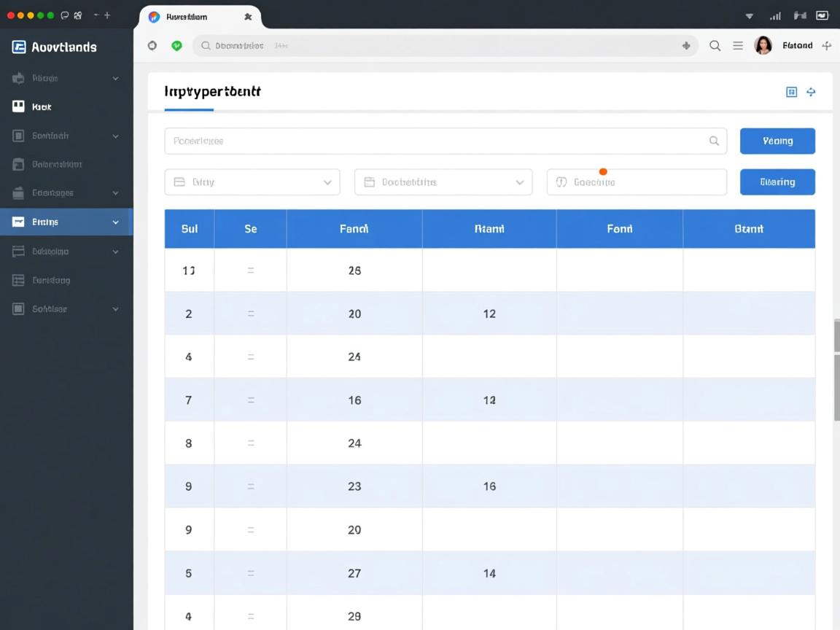Open the hamburger menu next to the avatar
840x630 pixels.
738,45
